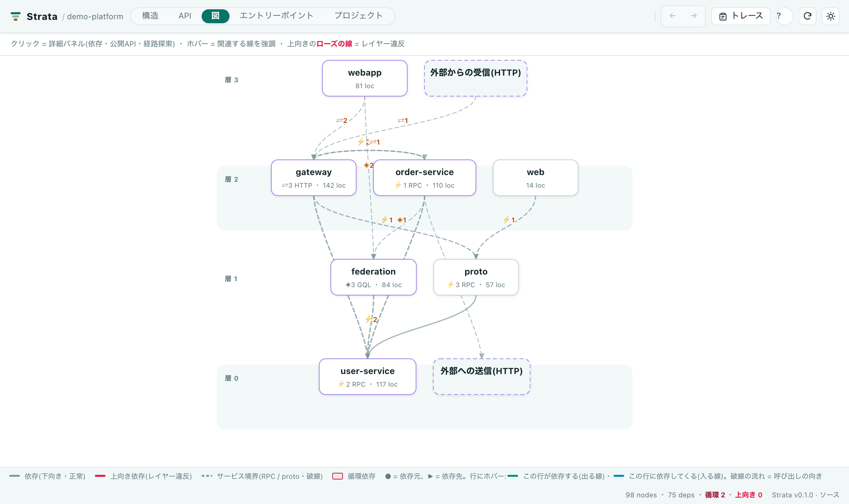
Task: Click the 3 HTTP icon in gateway
Action: (285, 185)
